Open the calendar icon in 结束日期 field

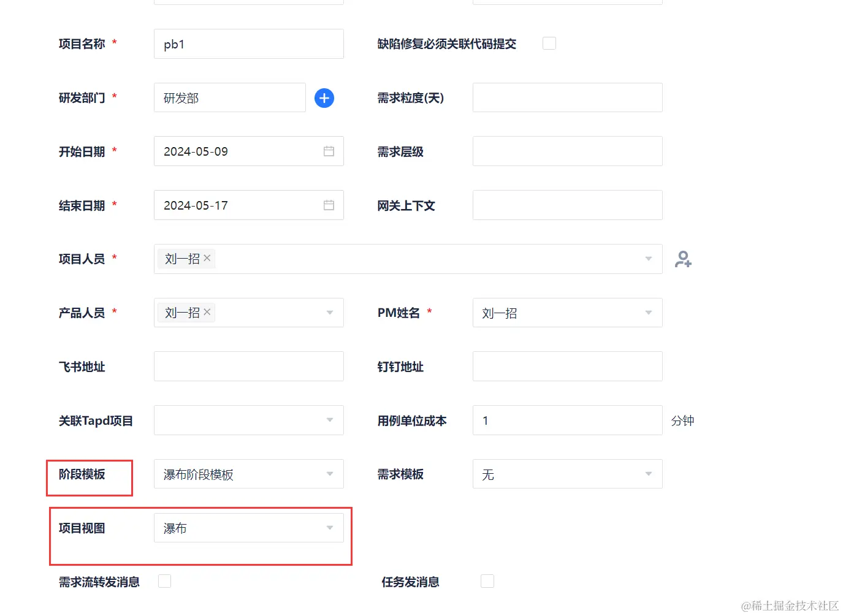[329, 205]
